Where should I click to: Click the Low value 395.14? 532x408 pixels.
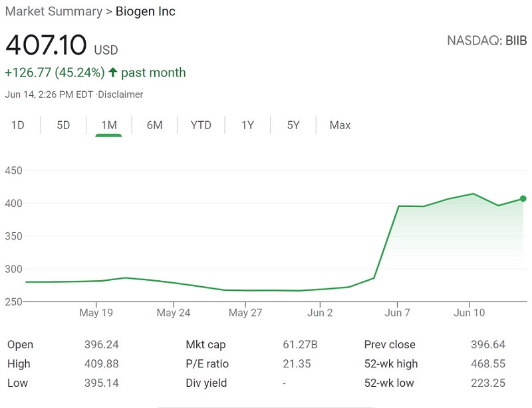click(x=102, y=383)
